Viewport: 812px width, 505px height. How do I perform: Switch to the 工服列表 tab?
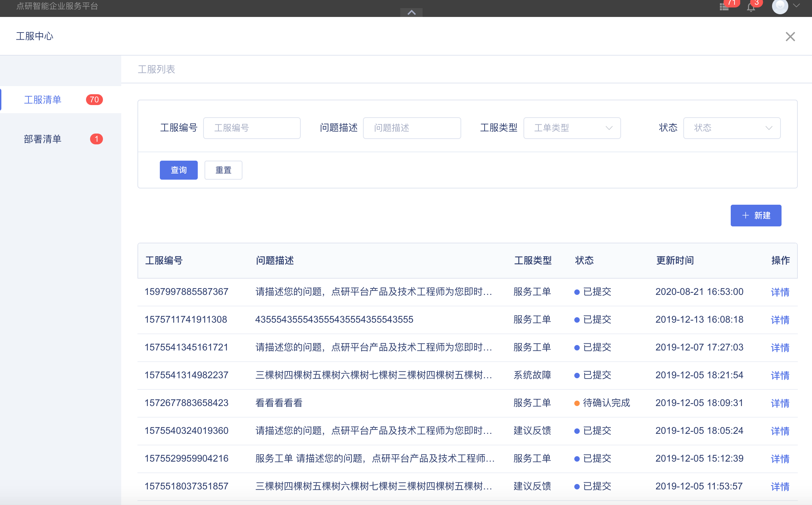(156, 69)
